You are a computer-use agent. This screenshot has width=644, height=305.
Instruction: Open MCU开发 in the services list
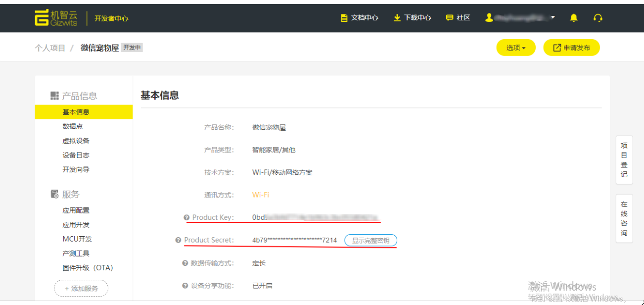[x=77, y=239]
